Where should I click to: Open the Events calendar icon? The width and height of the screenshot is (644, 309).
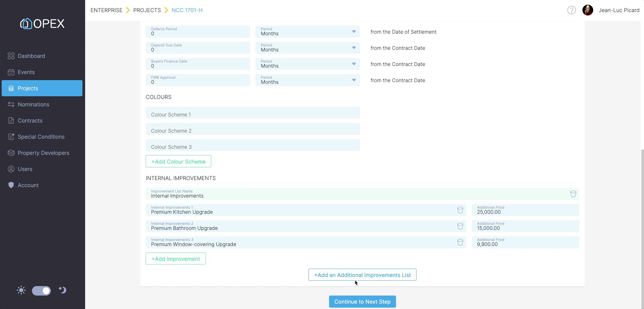pos(11,72)
